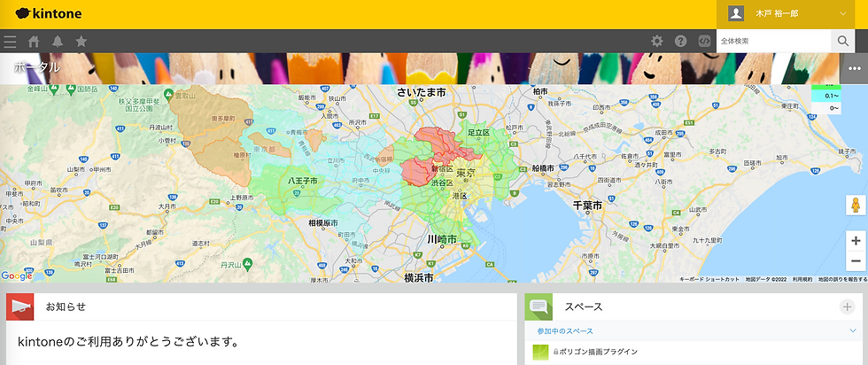This screenshot has height=365, width=868.
Task: Click the 千葉市 label on map
Action: pos(586,206)
